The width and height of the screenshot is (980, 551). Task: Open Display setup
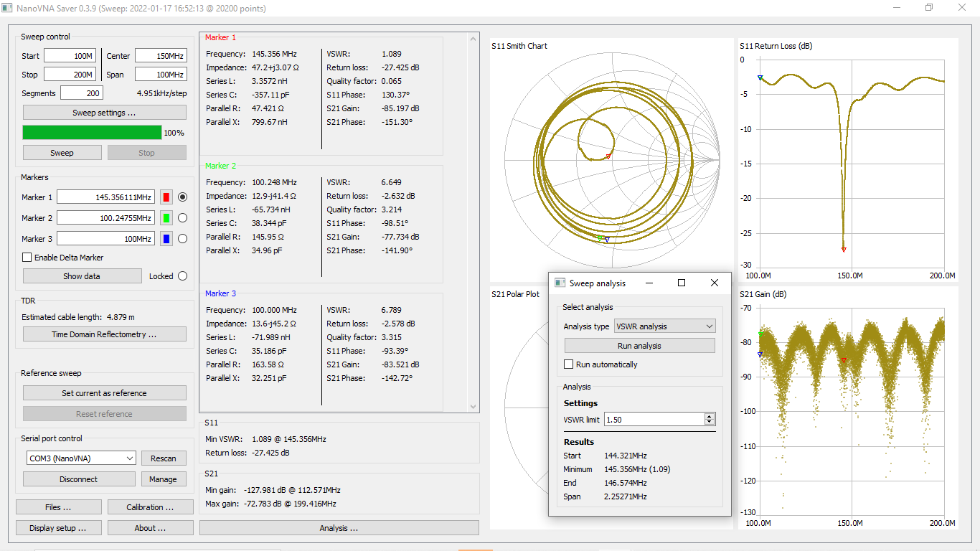58,528
